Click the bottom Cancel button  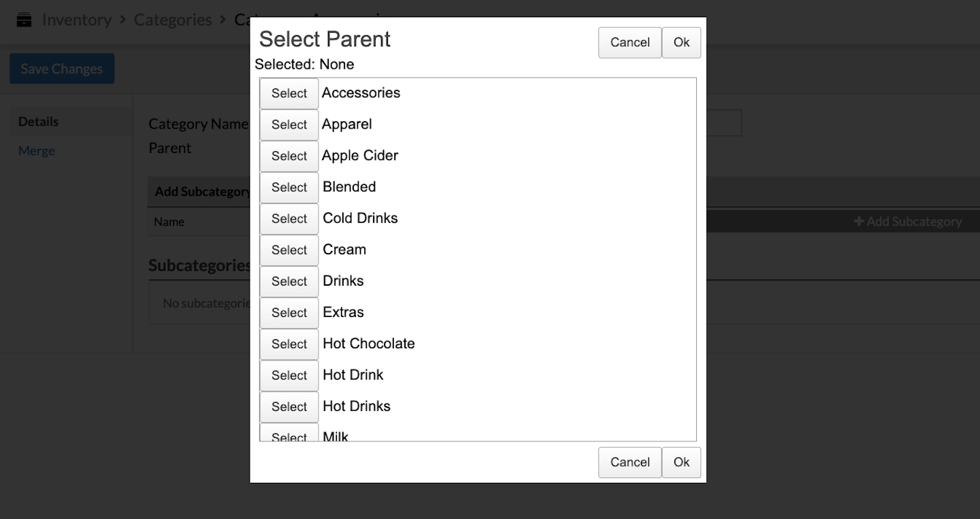(630, 463)
